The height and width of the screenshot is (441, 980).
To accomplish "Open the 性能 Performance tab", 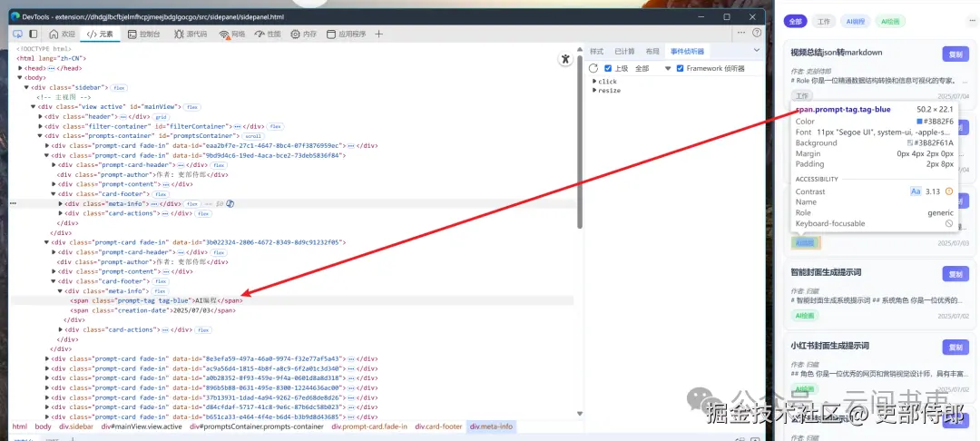I will pyautogui.click(x=268, y=34).
